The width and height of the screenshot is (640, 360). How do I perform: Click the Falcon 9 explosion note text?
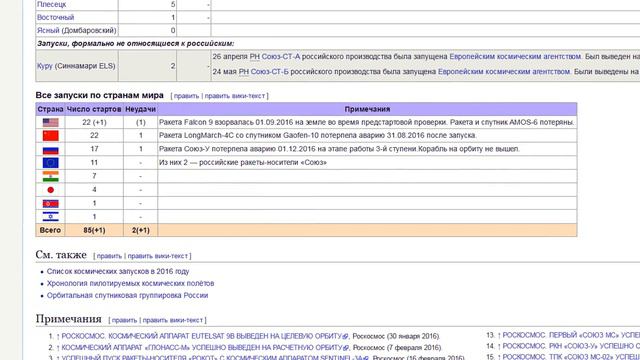click(x=367, y=122)
